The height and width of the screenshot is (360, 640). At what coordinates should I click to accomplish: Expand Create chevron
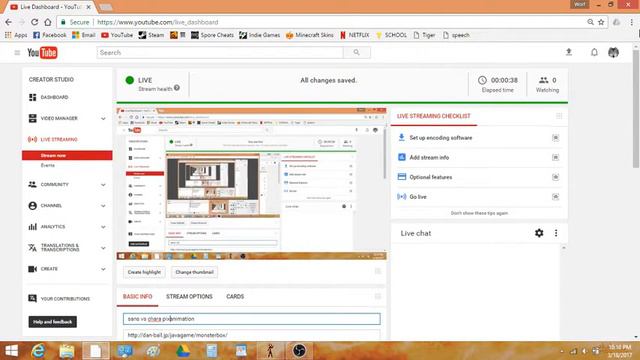pos(103,269)
